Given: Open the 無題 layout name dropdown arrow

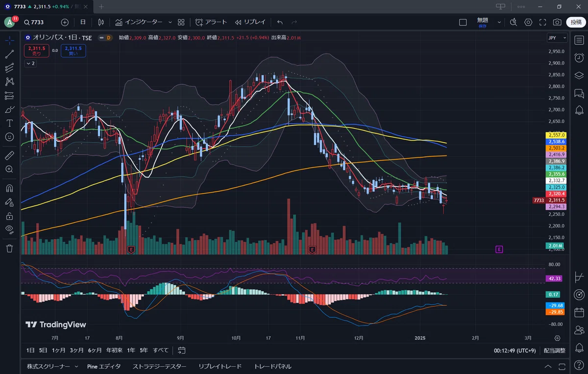Looking at the screenshot, I should [x=499, y=22].
